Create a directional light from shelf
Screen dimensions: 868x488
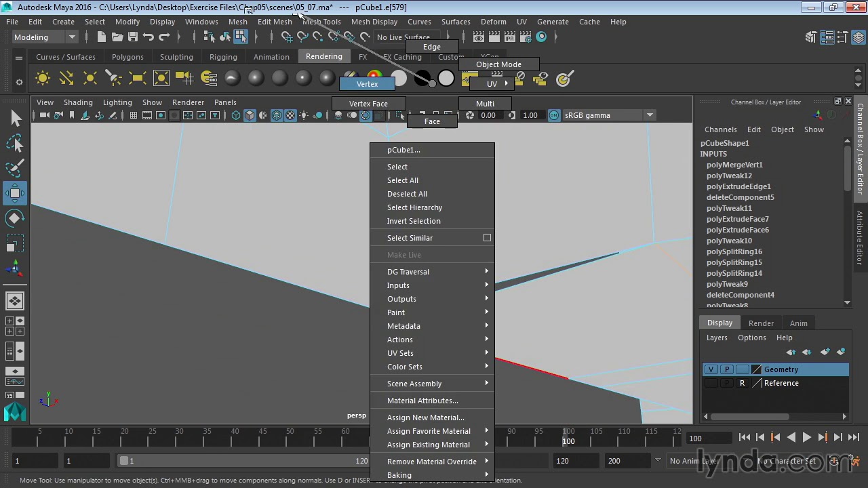click(66, 79)
